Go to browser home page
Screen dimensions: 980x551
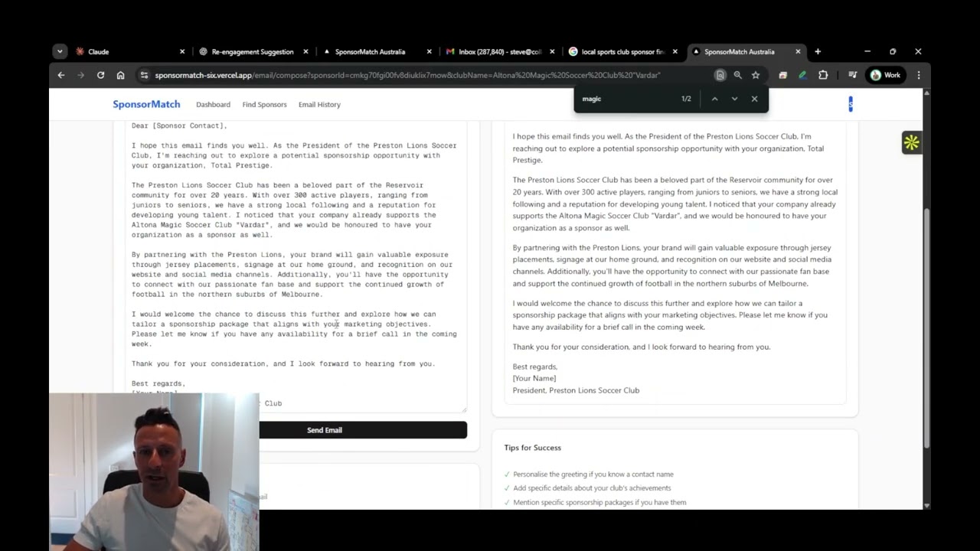point(120,75)
